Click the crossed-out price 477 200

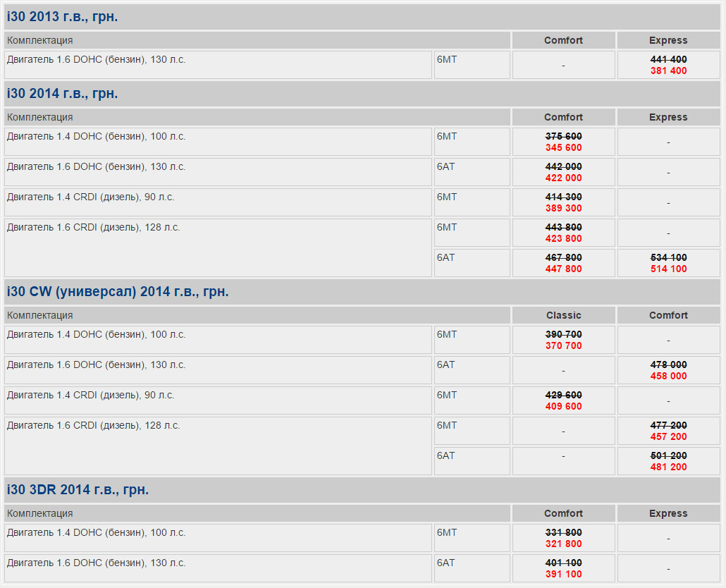[668, 426]
